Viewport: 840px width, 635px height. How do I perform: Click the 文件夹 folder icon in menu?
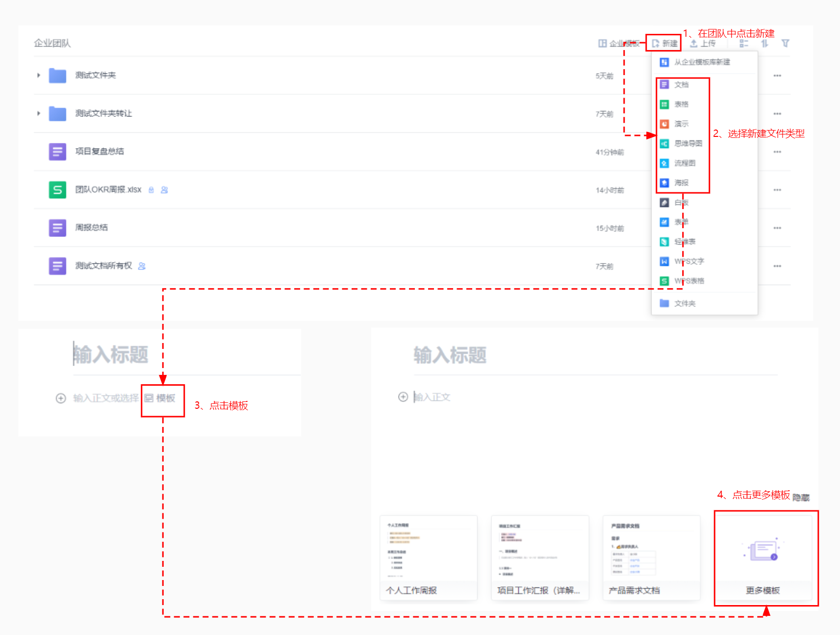pyautogui.click(x=664, y=303)
